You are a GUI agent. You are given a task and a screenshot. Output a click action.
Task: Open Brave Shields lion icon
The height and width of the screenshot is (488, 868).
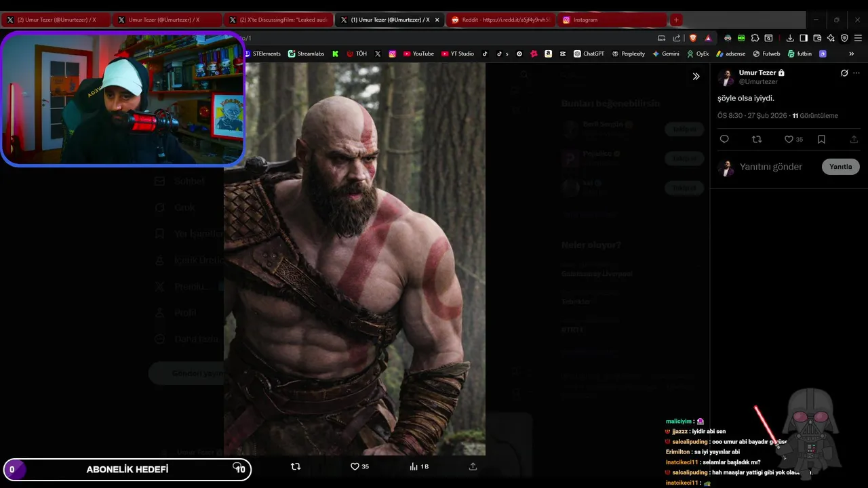692,38
